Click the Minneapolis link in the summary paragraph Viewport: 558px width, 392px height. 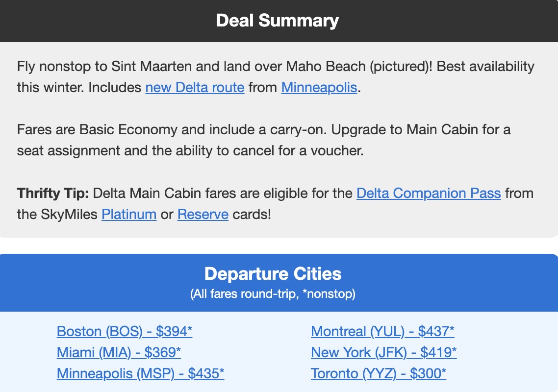(x=318, y=87)
